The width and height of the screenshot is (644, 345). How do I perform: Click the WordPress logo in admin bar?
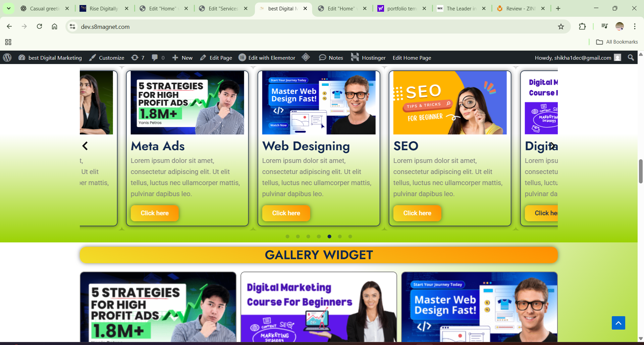(x=7, y=58)
